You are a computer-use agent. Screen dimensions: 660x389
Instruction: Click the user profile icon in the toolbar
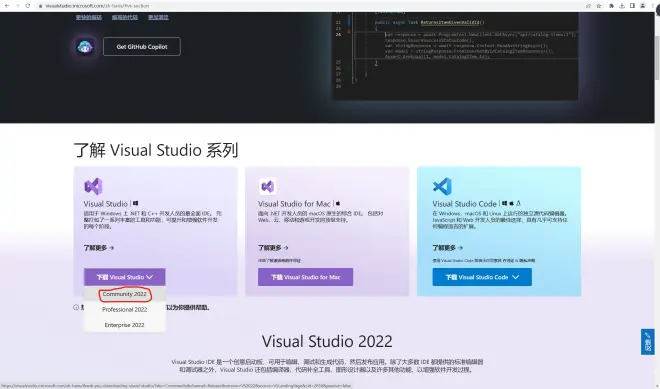coord(643,6)
